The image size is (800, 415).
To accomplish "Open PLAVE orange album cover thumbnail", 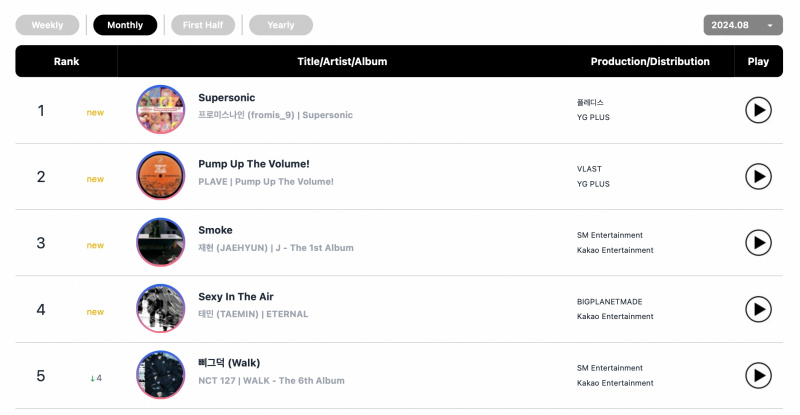I will (x=161, y=176).
